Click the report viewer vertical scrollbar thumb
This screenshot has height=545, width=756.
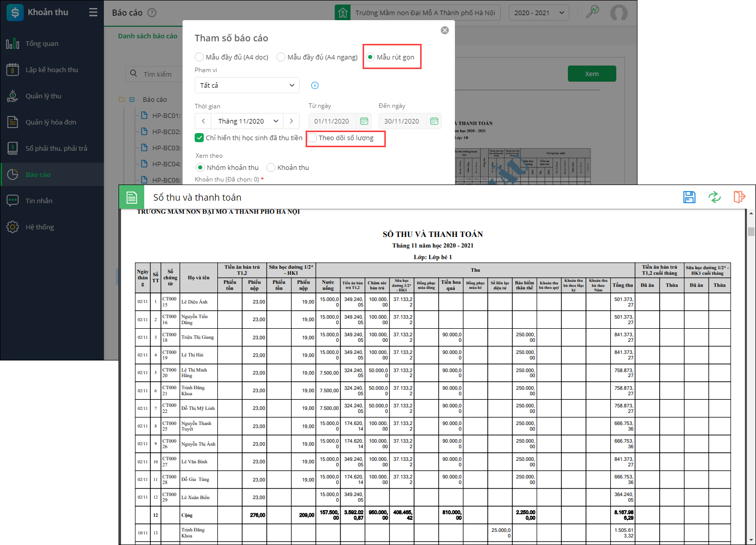pos(750,231)
